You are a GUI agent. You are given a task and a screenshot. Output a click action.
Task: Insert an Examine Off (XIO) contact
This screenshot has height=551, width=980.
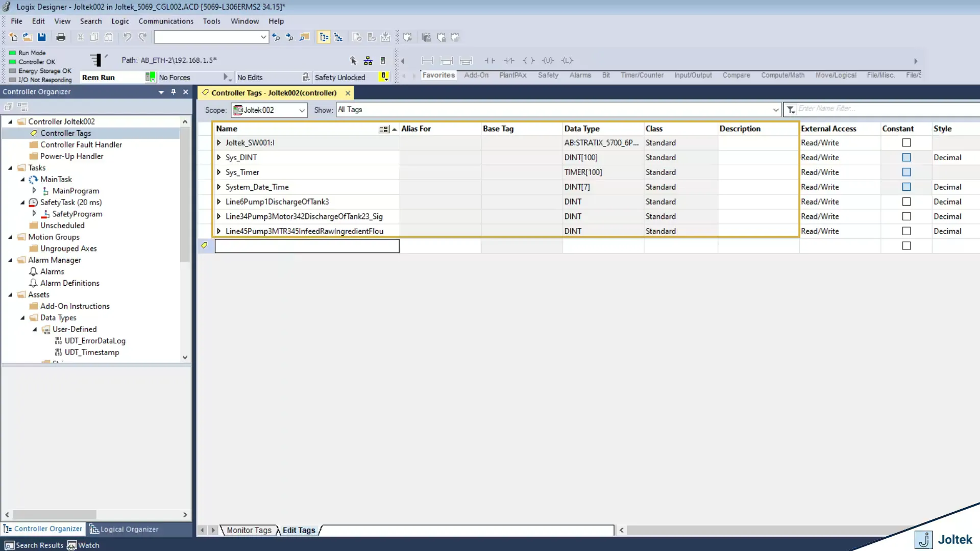coord(509,61)
